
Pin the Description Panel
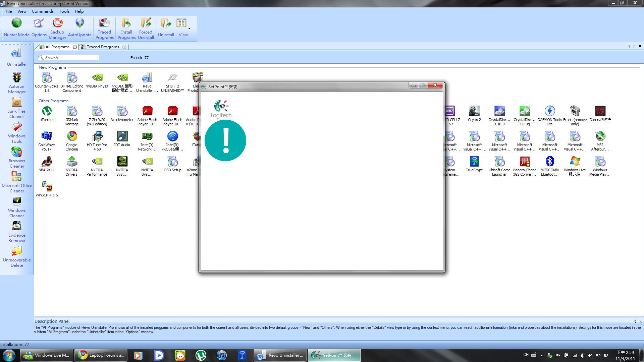[635, 321]
